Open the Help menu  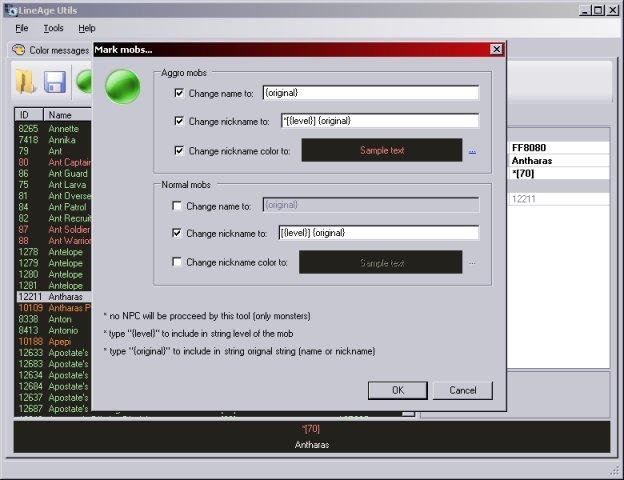(87, 28)
